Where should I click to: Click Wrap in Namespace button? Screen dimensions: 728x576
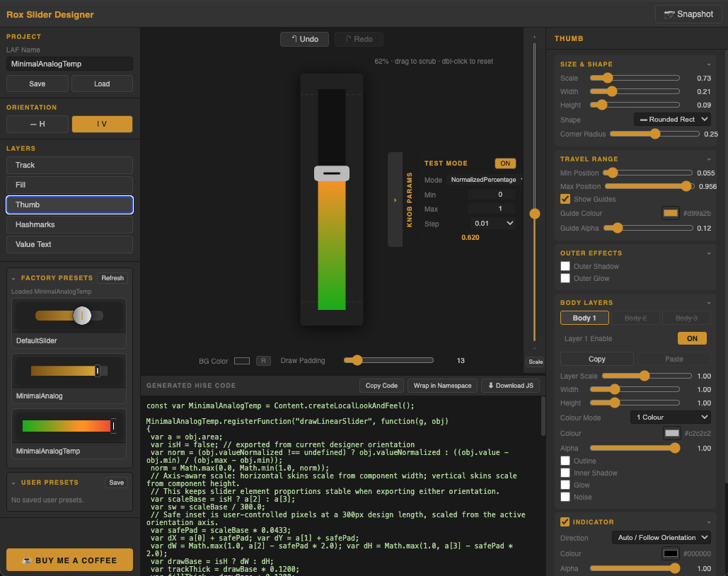(442, 386)
